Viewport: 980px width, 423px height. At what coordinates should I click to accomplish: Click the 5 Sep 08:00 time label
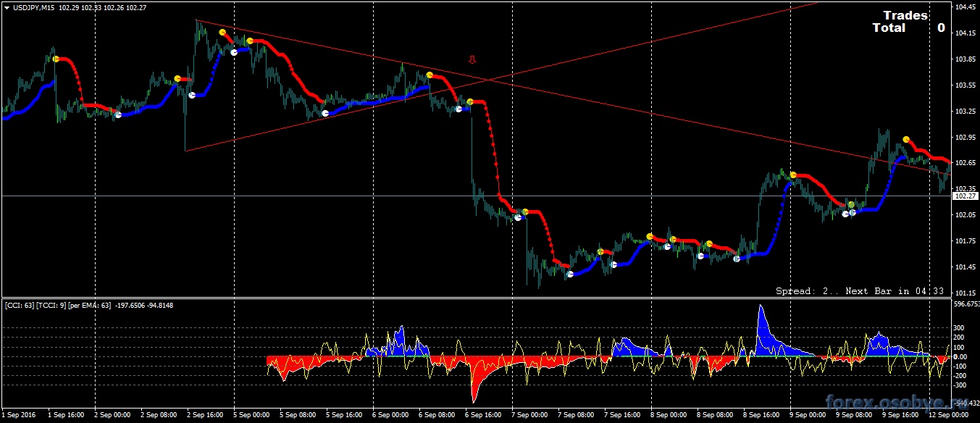(298, 416)
